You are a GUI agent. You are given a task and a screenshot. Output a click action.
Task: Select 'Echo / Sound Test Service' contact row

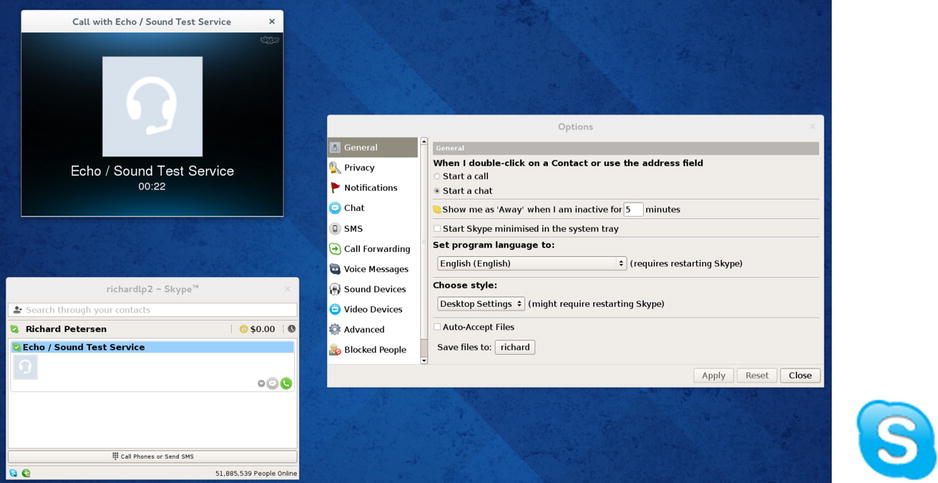pyautogui.click(x=153, y=347)
